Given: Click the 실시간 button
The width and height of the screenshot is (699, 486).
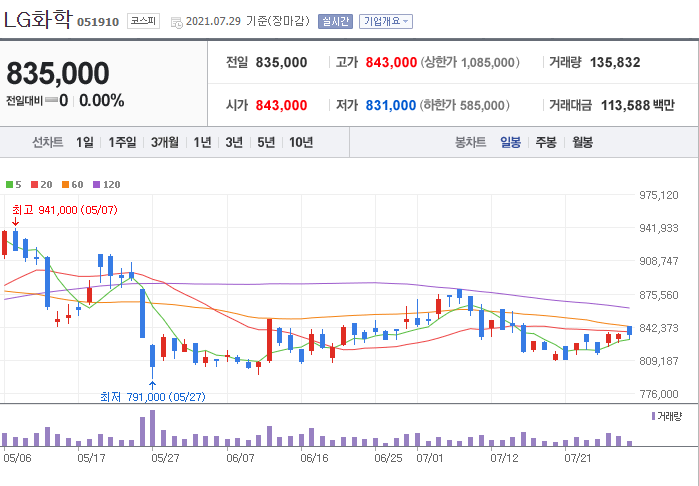Looking at the screenshot, I should point(335,21).
